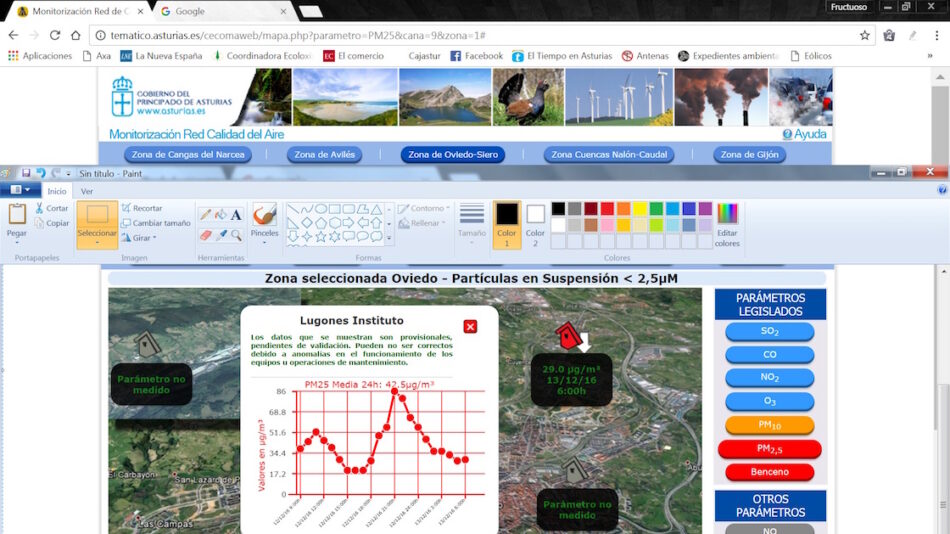
Task: Click the Color picker eyedropper tool
Action: [220, 235]
